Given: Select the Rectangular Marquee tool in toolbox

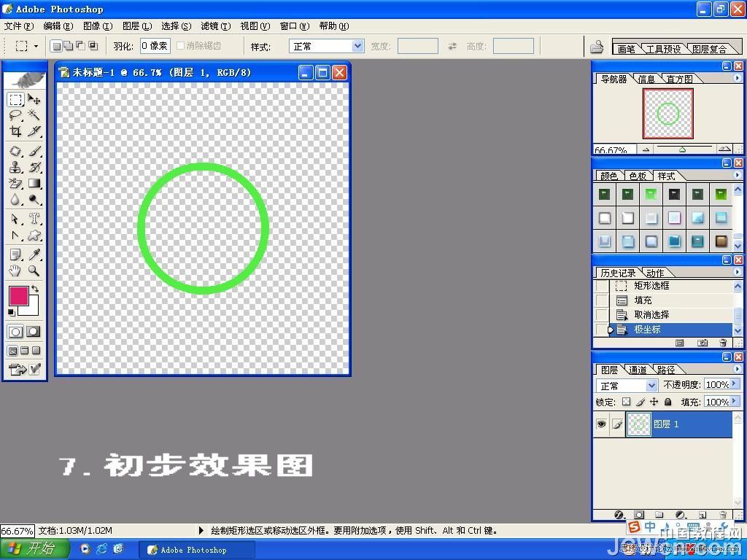Looking at the screenshot, I should [x=16, y=99].
